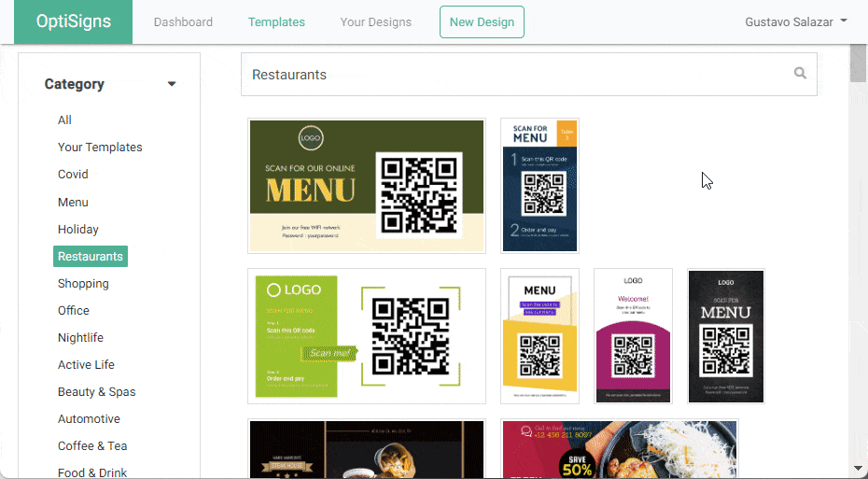868x479 pixels.
Task: Switch to Your Designs tab
Action: (x=376, y=22)
